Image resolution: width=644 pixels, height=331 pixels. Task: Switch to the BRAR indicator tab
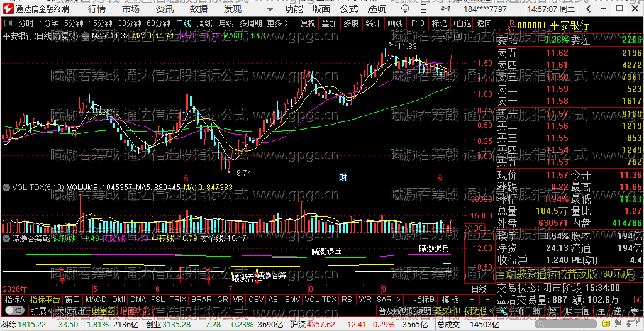201,299
